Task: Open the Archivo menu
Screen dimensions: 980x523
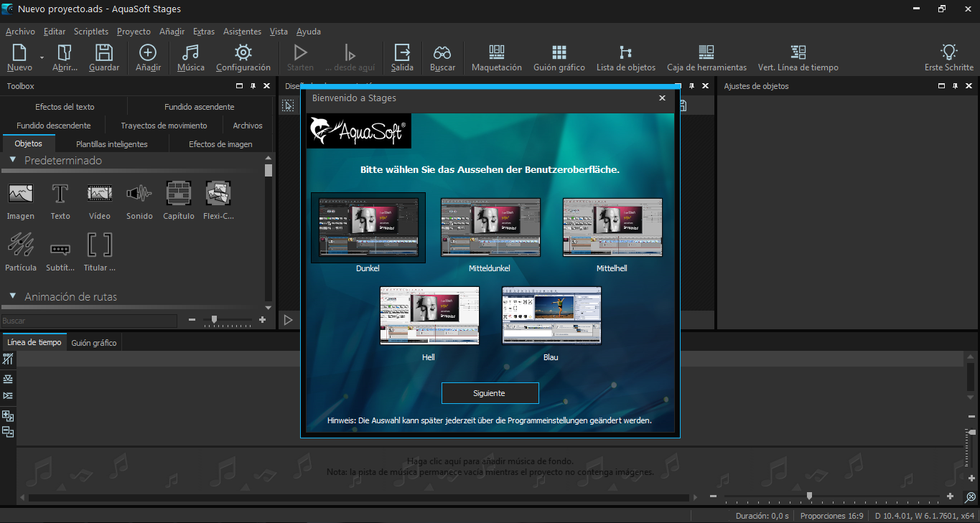Action: pyautogui.click(x=20, y=32)
